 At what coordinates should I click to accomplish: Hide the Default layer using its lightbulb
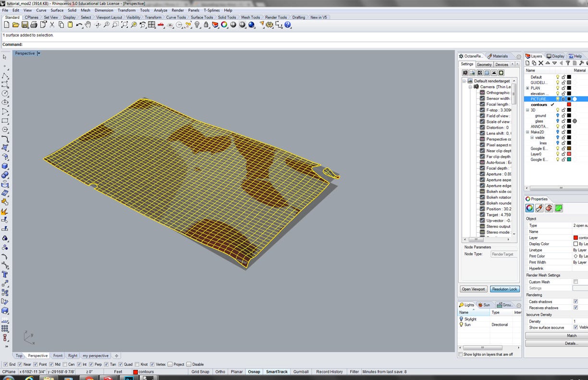[x=558, y=77]
